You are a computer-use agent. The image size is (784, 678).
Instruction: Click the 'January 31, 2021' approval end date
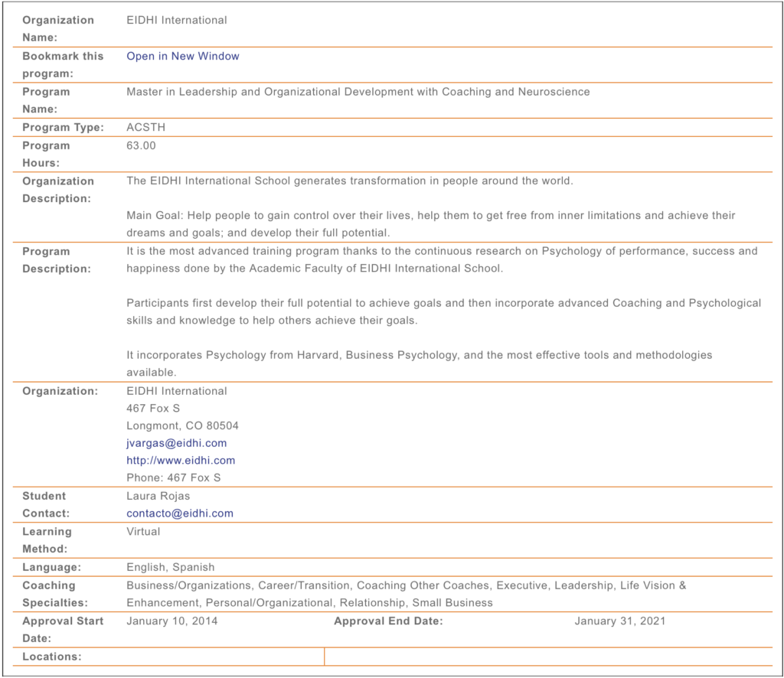pyautogui.click(x=620, y=621)
